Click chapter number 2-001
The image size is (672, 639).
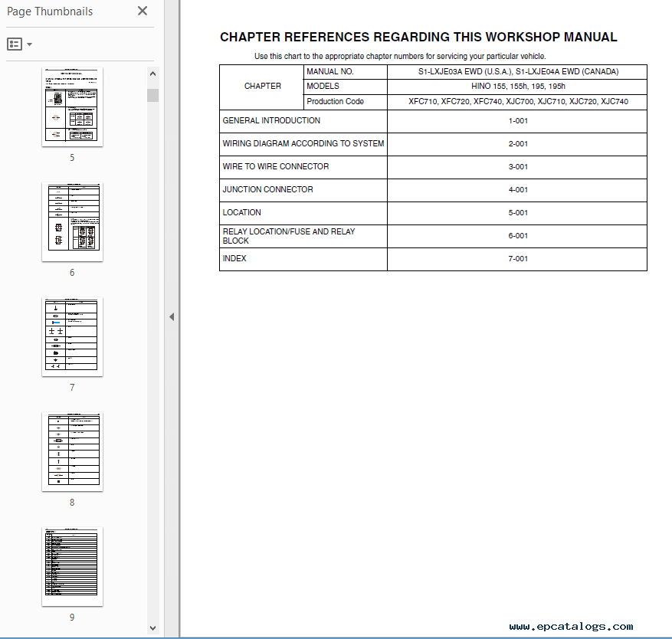point(518,144)
